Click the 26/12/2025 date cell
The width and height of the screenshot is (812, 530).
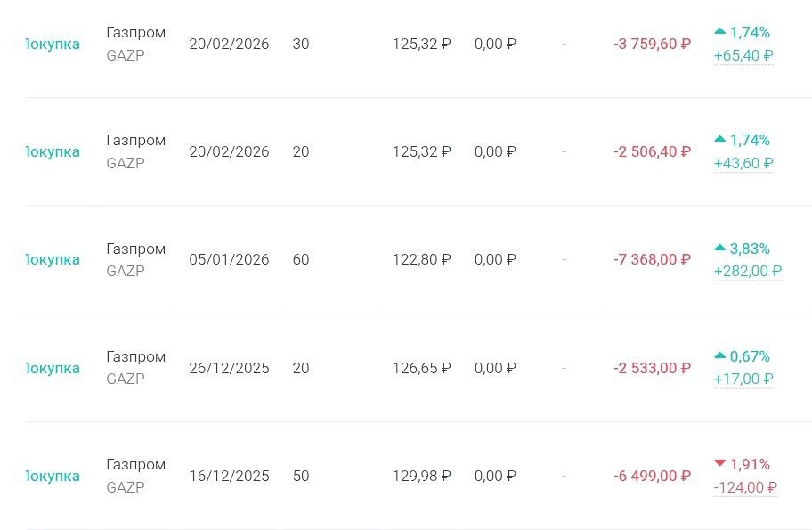tap(229, 369)
